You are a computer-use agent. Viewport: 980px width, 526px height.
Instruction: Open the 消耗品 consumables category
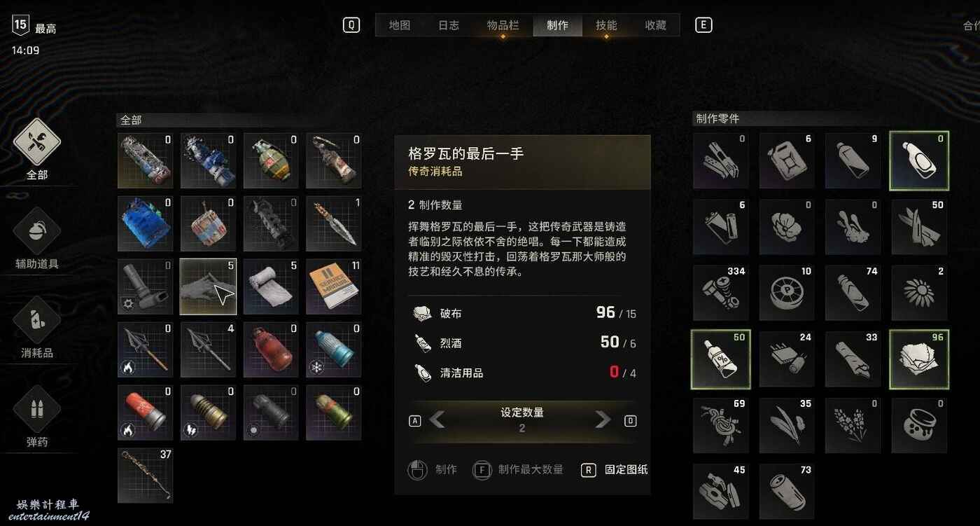tap(37, 320)
